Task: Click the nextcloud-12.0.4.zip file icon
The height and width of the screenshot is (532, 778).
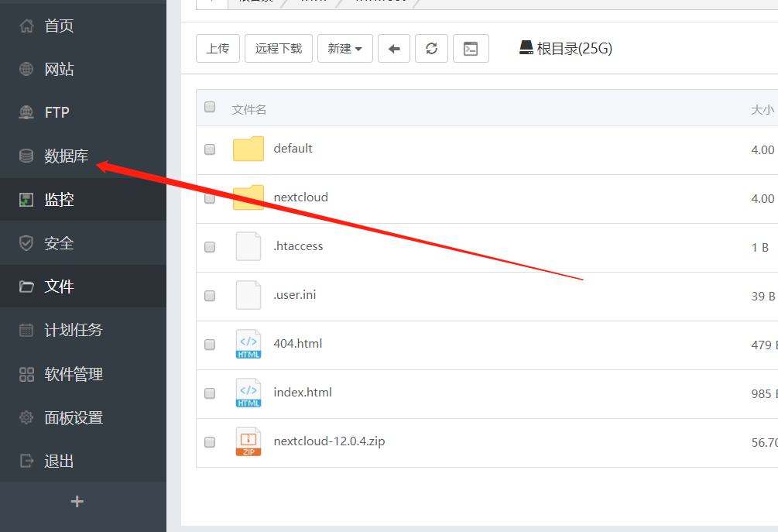Action: (248, 442)
